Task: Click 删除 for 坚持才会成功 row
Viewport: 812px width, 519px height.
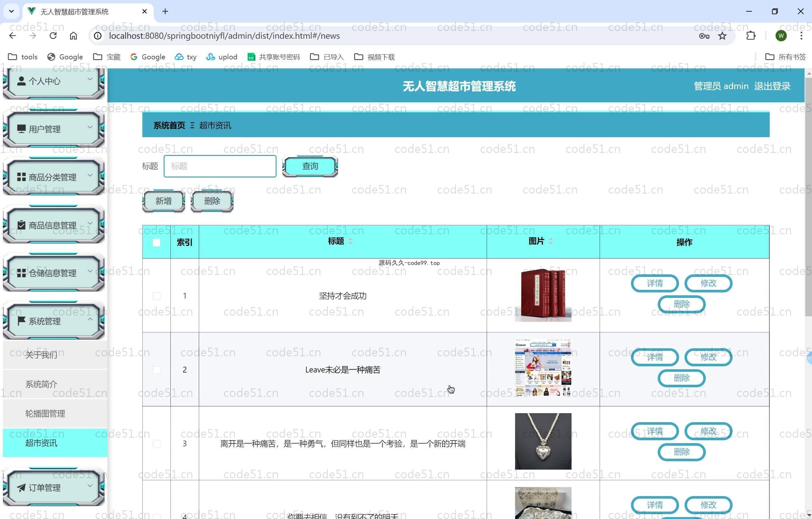Action: 682,304
